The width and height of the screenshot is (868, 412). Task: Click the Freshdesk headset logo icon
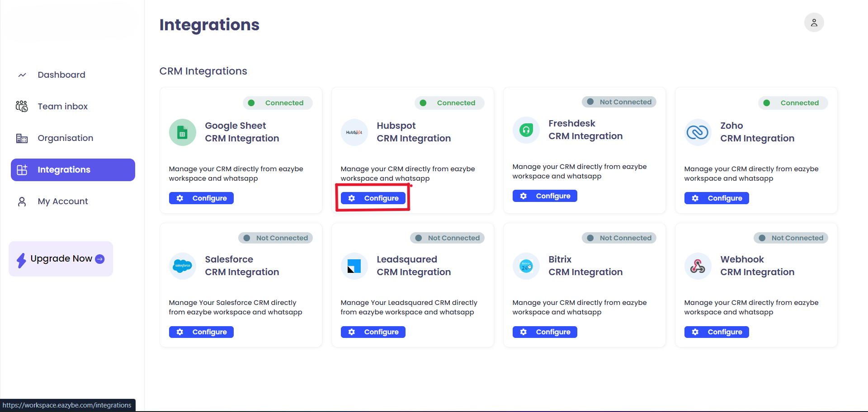click(x=526, y=130)
